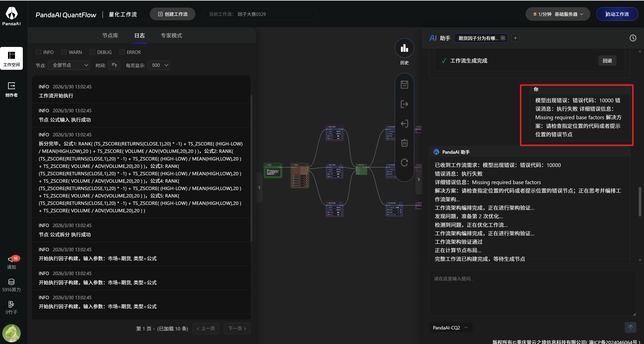The image size is (644, 344).
Task: Click the import arrow icon in toolbar
Action: [404, 124]
